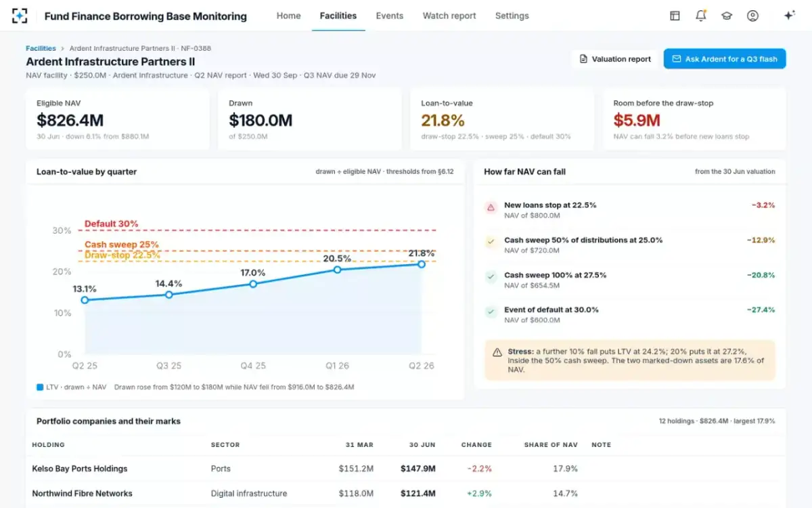Image resolution: width=812 pixels, height=508 pixels.
Task: Click the −27.4% NAV fall value
Action: 761,310
